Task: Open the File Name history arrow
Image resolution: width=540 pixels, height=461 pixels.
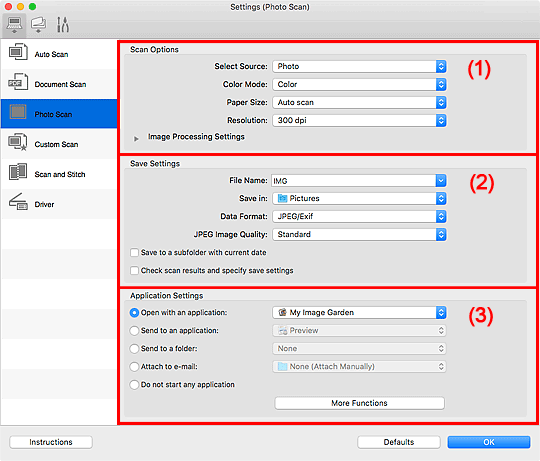Action: point(441,180)
